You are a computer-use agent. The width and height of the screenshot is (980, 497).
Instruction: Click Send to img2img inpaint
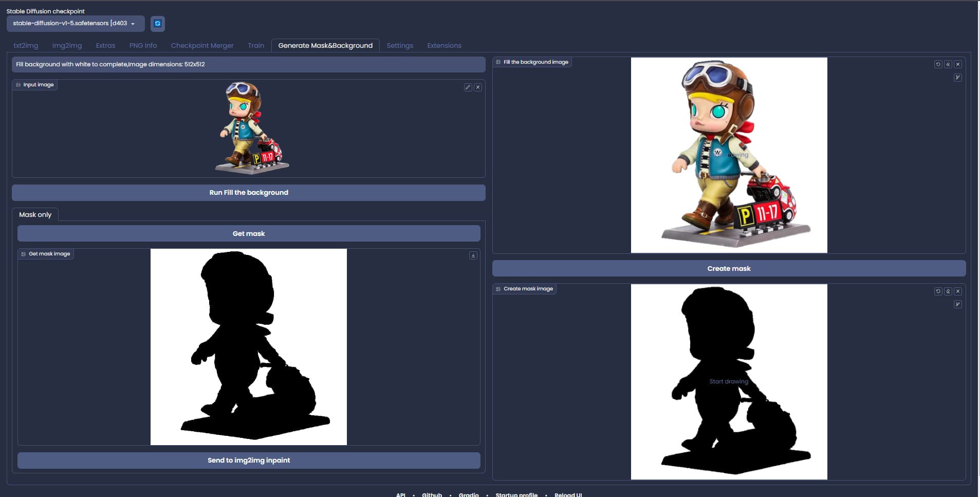(x=249, y=460)
